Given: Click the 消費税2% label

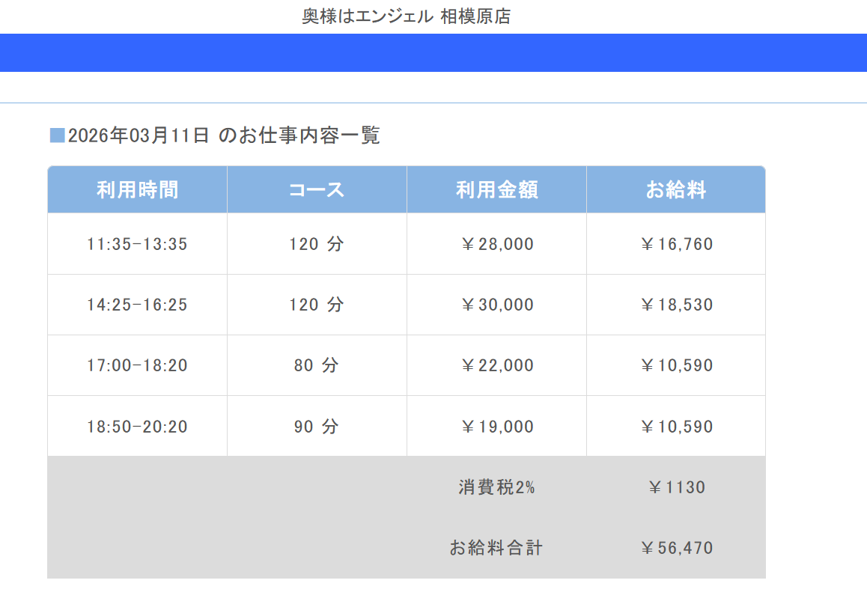Looking at the screenshot, I should tap(496, 487).
